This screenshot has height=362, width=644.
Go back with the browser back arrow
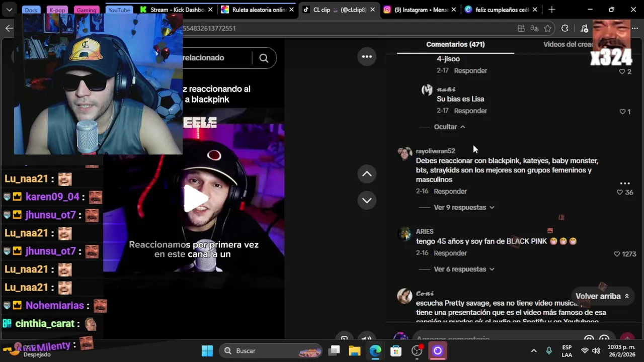[9, 28]
